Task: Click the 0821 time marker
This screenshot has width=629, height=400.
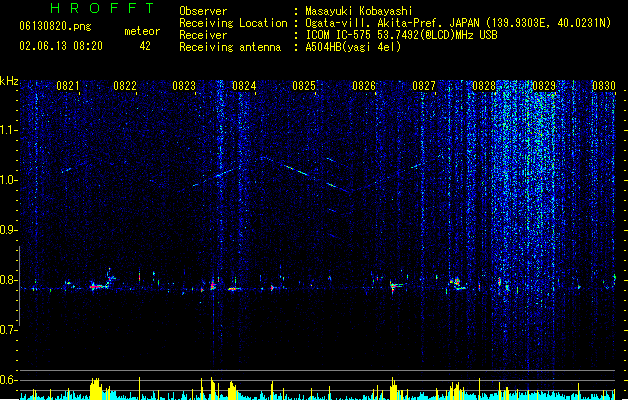Action: tap(68, 86)
